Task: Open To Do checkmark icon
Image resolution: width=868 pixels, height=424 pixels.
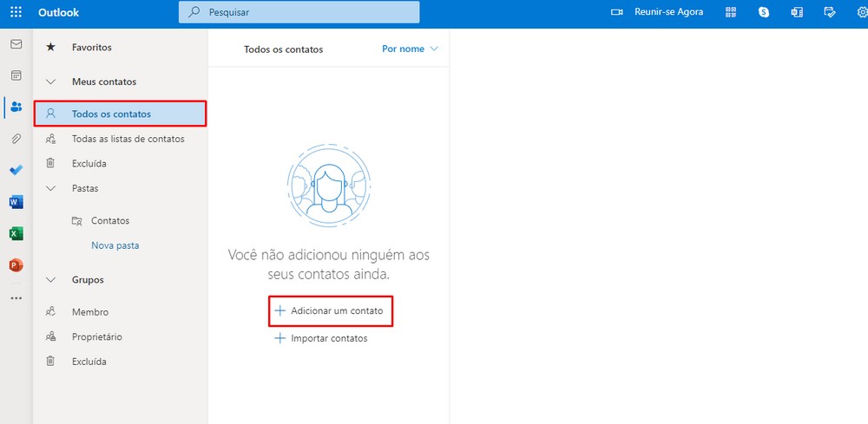Action: coord(16,170)
